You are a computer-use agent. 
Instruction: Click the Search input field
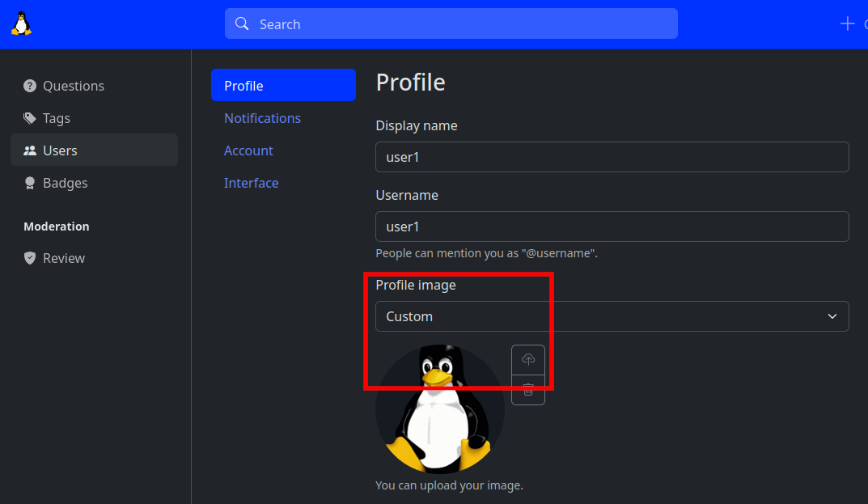click(x=451, y=23)
